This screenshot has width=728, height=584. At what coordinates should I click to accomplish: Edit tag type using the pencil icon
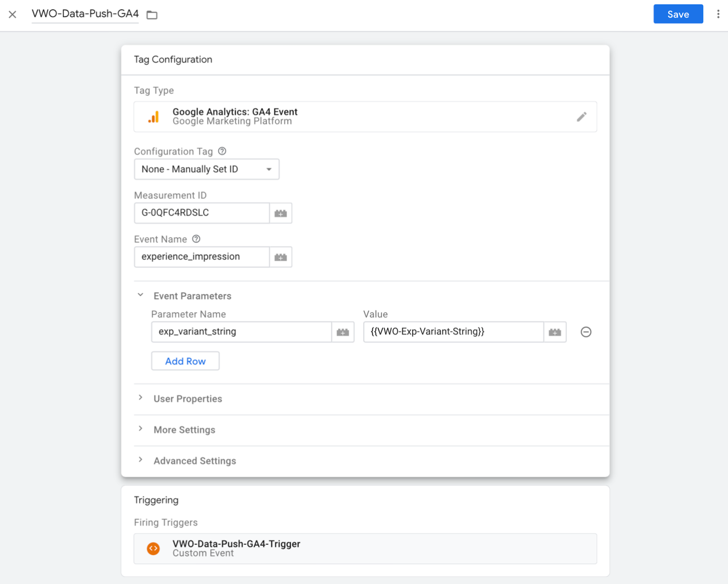581,117
